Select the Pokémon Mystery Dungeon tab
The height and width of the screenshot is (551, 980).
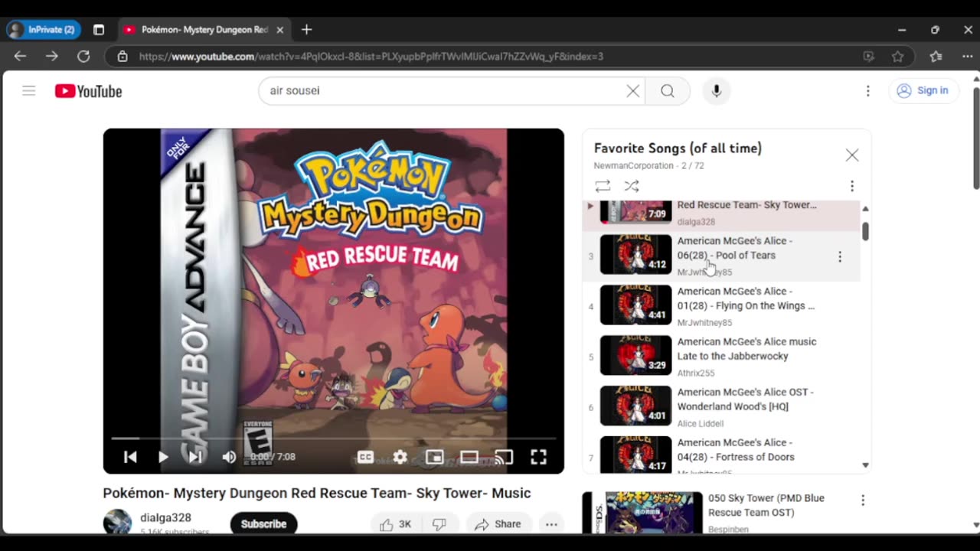coord(203,30)
